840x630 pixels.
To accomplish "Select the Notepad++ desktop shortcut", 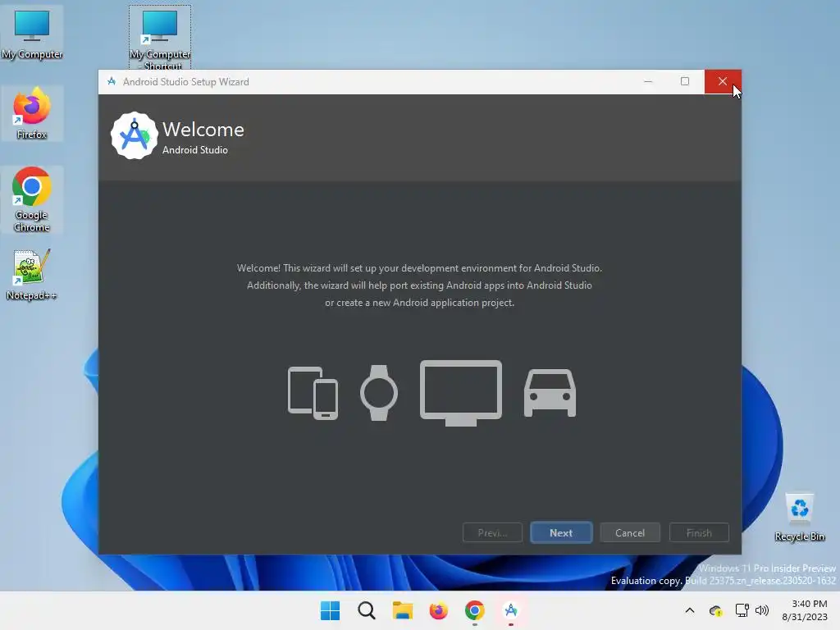I will [32, 274].
